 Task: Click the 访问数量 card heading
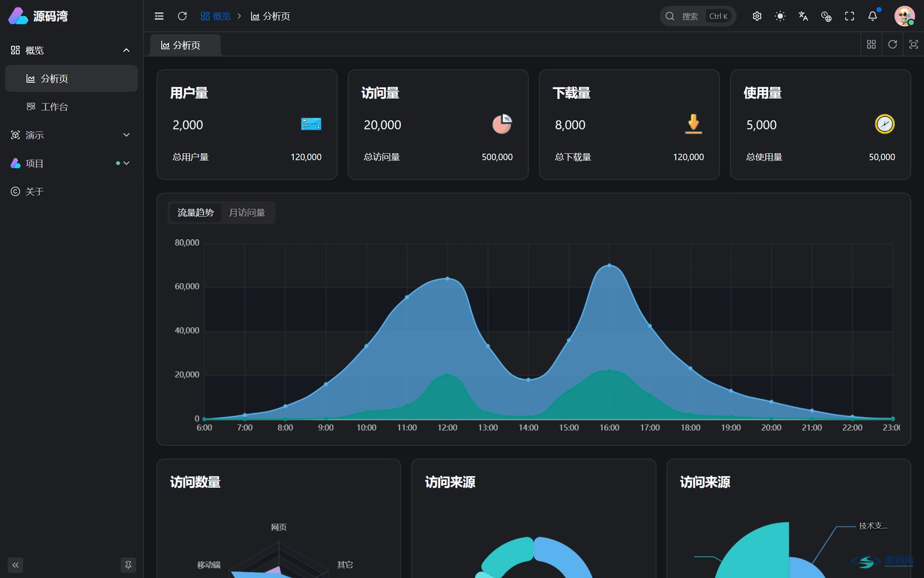(x=195, y=482)
